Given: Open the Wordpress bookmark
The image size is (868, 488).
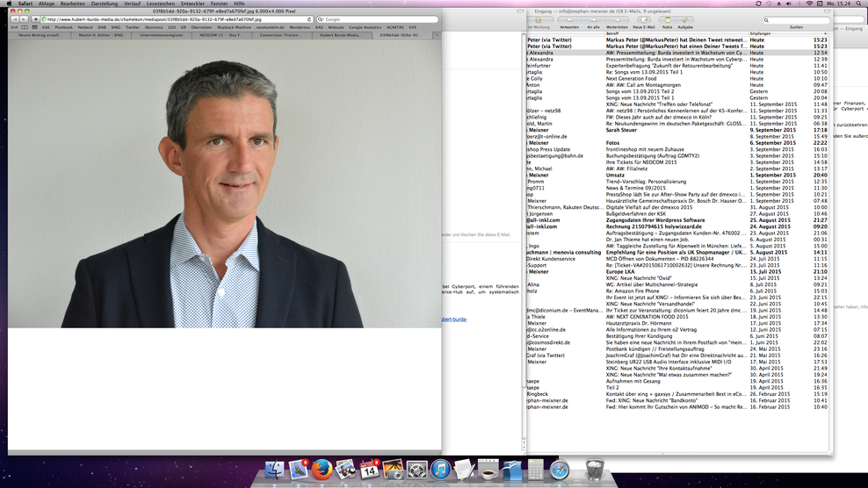Looking at the screenshot, I should pos(300,27).
